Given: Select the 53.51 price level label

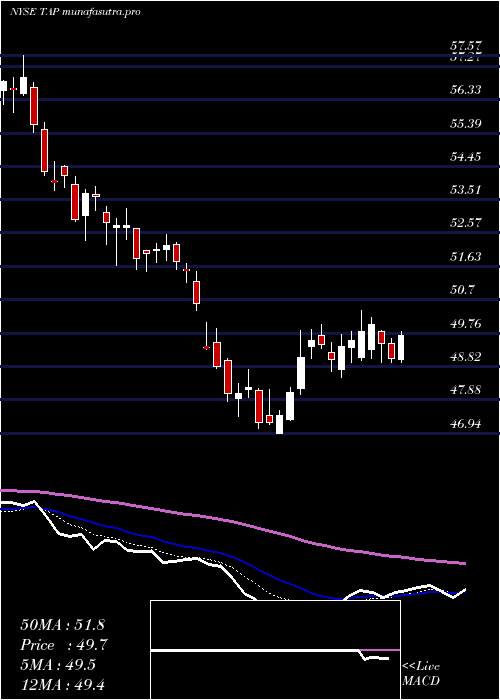Looking at the screenshot, I should tap(466, 190).
